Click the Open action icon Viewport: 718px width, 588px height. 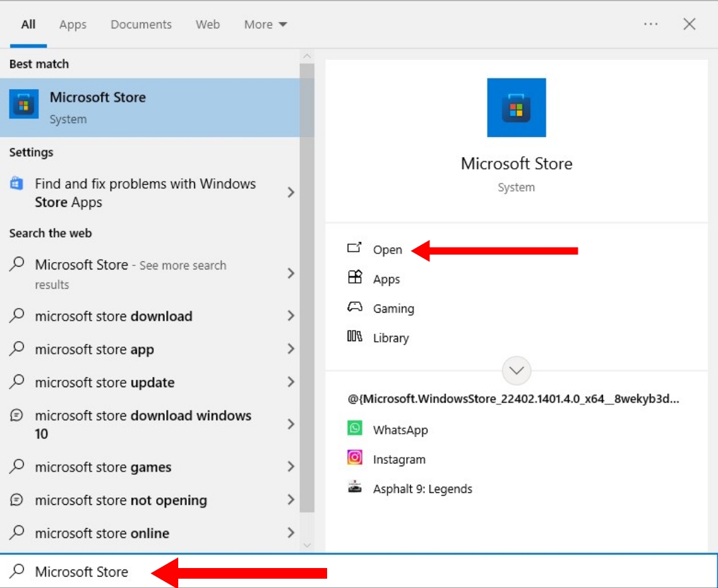[x=354, y=248]
